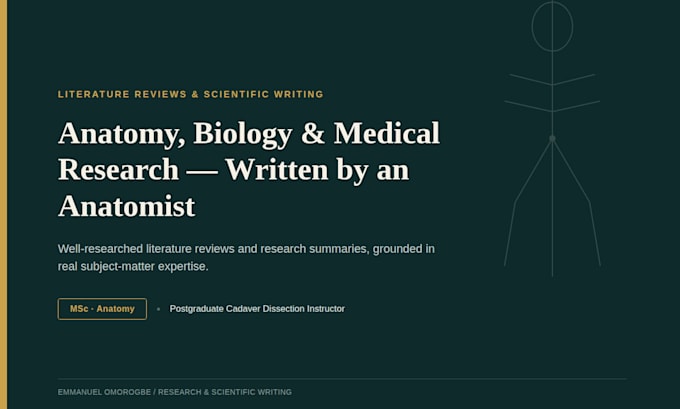Click the horizontal divider line above footer
Image resolution: width=680 pixels, height=409 pixels.
tap(342, 379)
